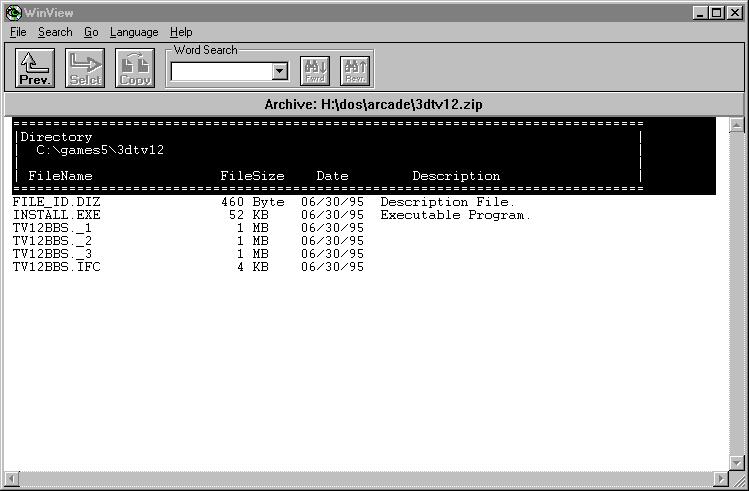Click the Prev. toolbar button

[35, 68]
